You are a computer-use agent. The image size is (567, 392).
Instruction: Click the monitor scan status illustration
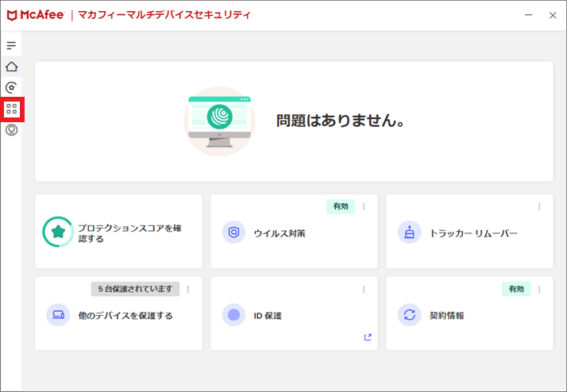(219, 121)
